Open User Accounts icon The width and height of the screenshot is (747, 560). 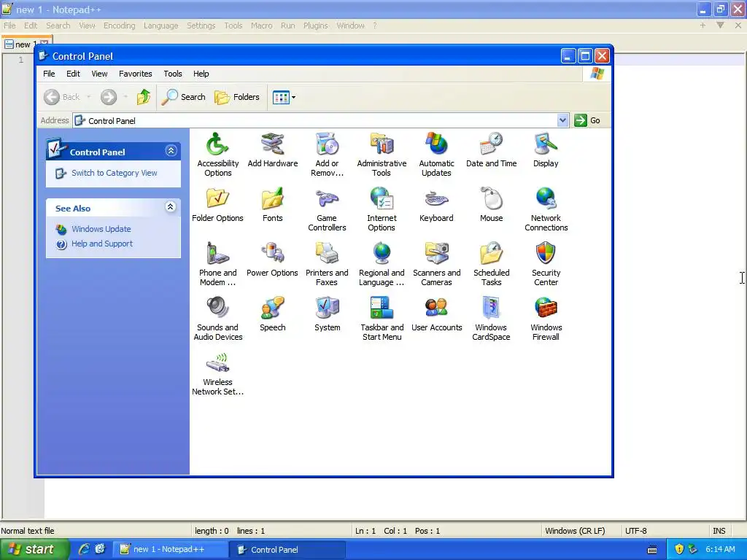(x=436, y=314)
